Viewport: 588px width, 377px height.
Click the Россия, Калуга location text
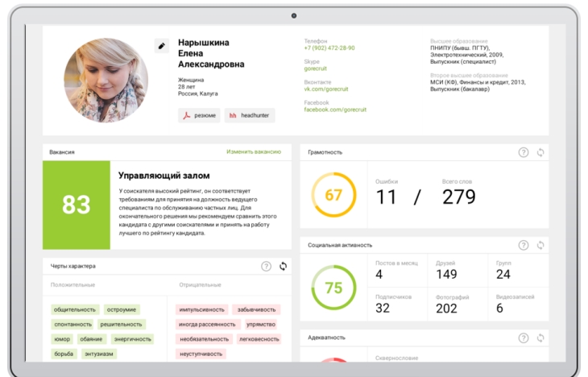click(197, 93)
